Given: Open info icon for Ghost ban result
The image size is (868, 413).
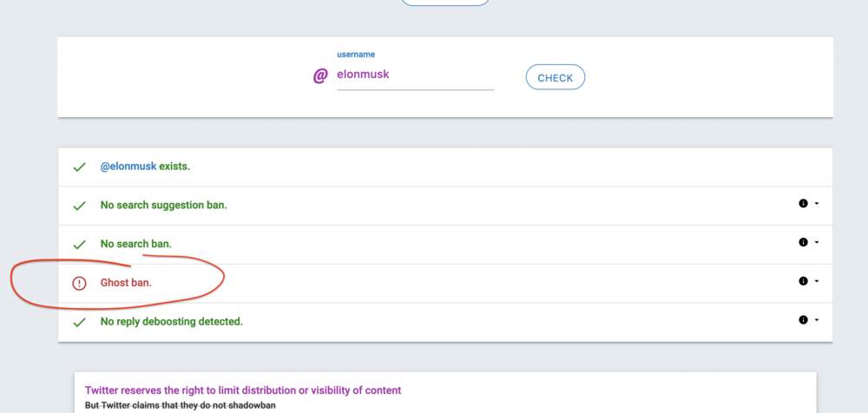Looking at the screenshot, I should tap(803, 281).
